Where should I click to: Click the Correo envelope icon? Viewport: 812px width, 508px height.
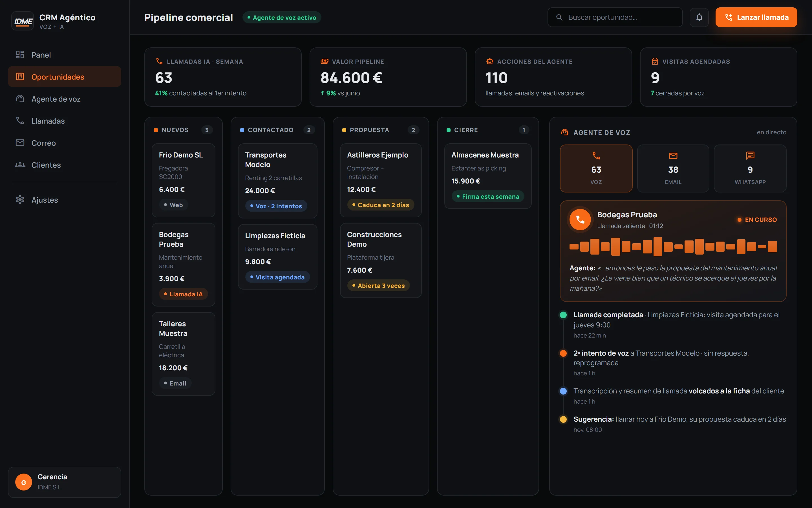[x=20, y=143]
